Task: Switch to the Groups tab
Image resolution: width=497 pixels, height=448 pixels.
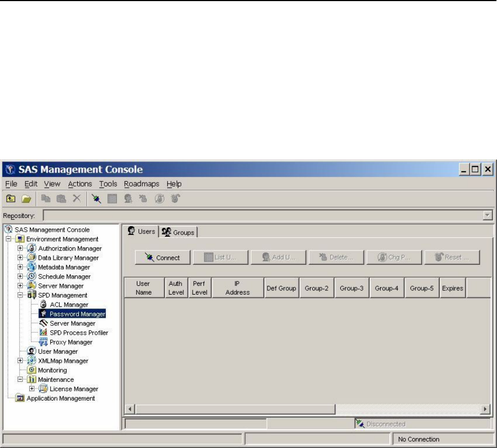Action: [178, 232]
